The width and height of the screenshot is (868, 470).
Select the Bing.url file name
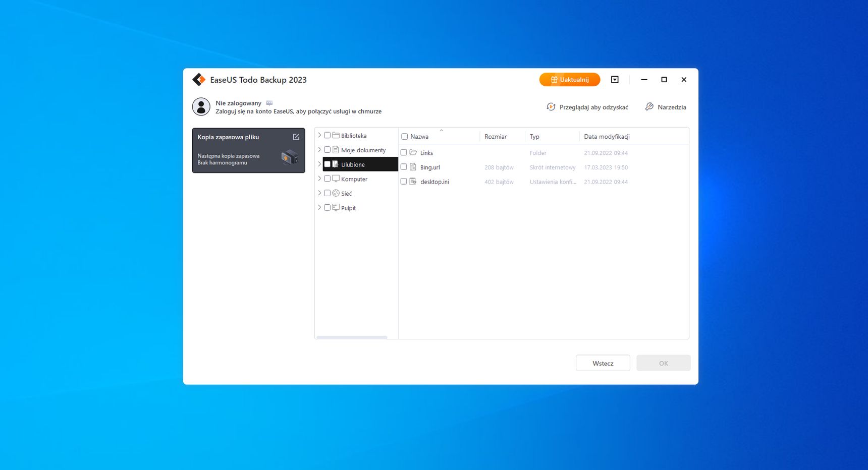[430, 167]
